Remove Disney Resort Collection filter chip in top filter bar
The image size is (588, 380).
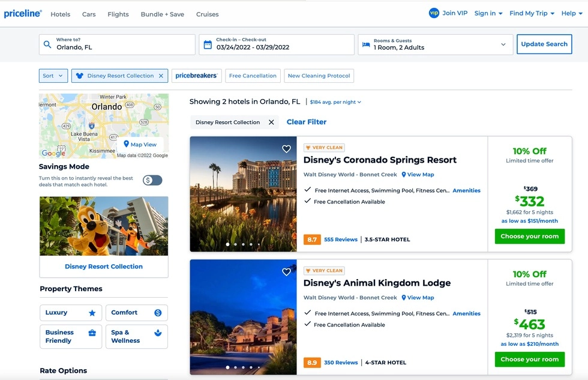coord(161,76)
